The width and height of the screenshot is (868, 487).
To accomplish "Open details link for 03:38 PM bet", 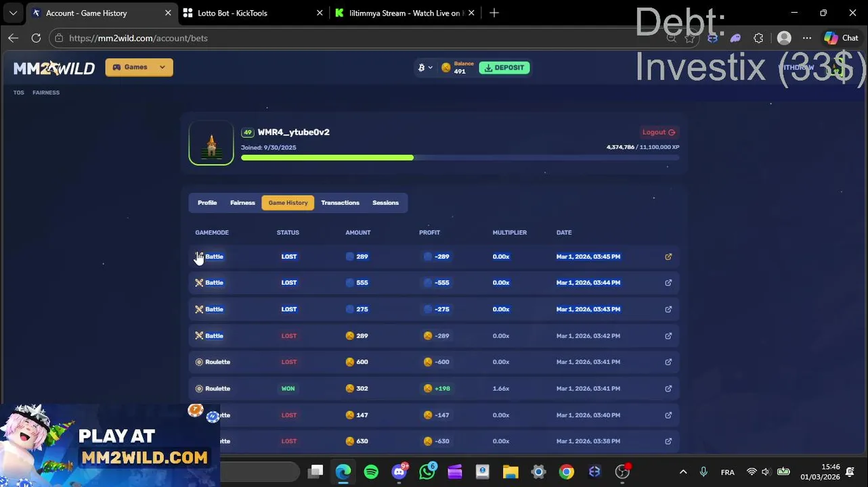I will tap(668, 441).
